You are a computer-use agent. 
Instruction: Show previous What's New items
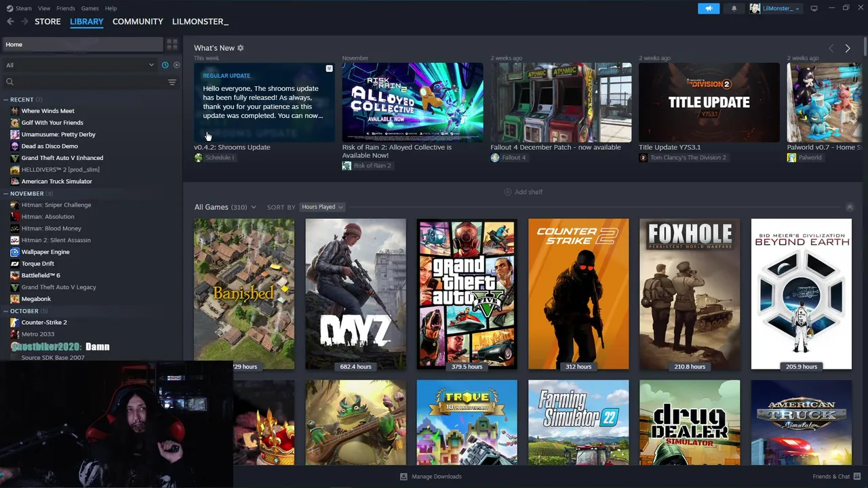pyautogui.click(x=831, y=48)
